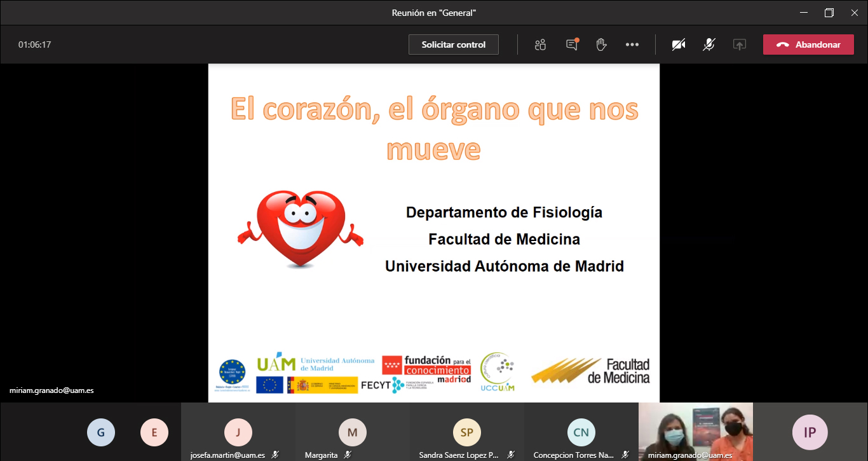Select participant avatar G
The image size is (868, 461).
(x=101, y=434)
